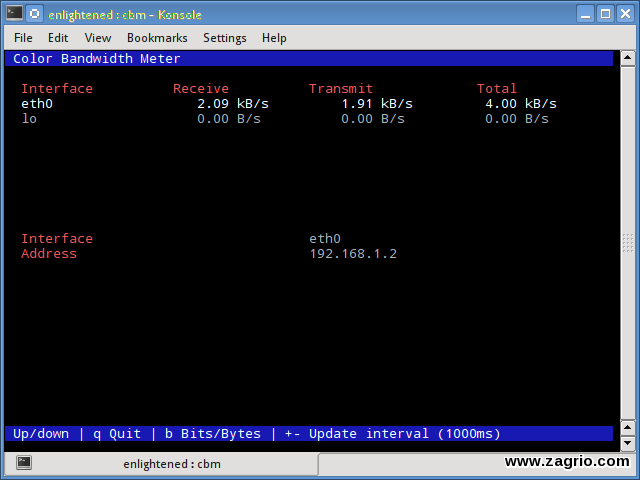Click the eth0 transmit value 1.91 kB/s
The height and width of the screenshot is (480, 640).
pos(377,104)
